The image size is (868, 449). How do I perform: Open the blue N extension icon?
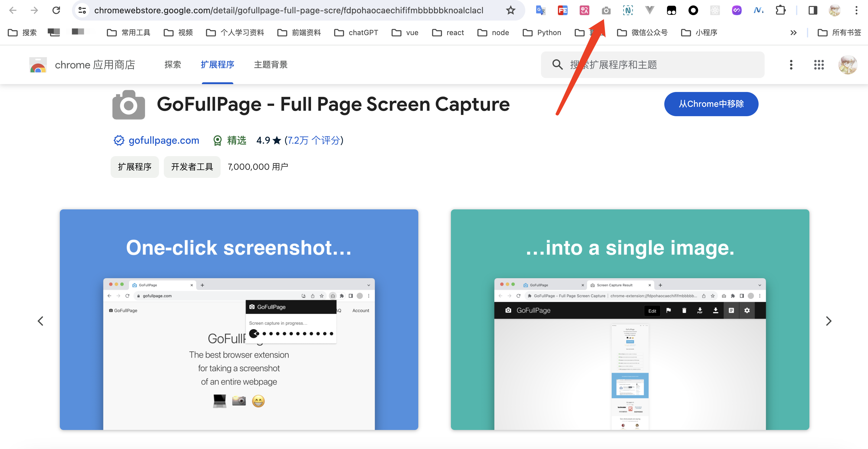[x=759, y=11]
